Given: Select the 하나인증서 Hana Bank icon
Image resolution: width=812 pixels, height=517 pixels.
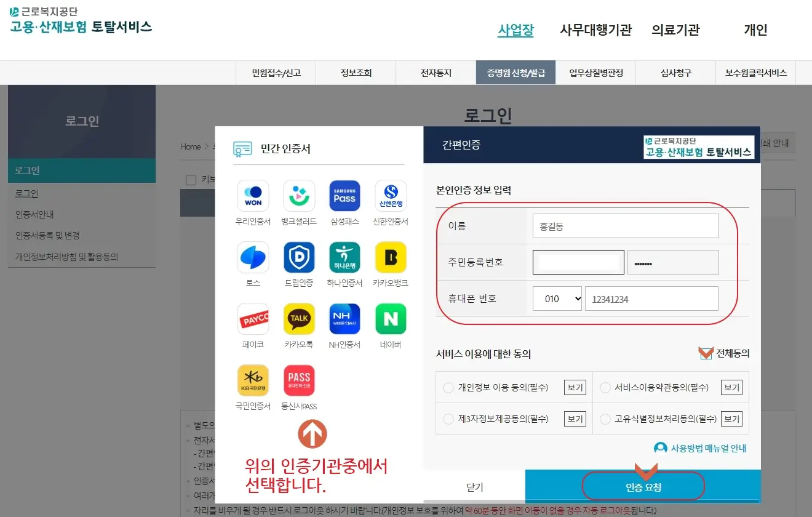Looking at the screenshot, I should pos(344,257).
